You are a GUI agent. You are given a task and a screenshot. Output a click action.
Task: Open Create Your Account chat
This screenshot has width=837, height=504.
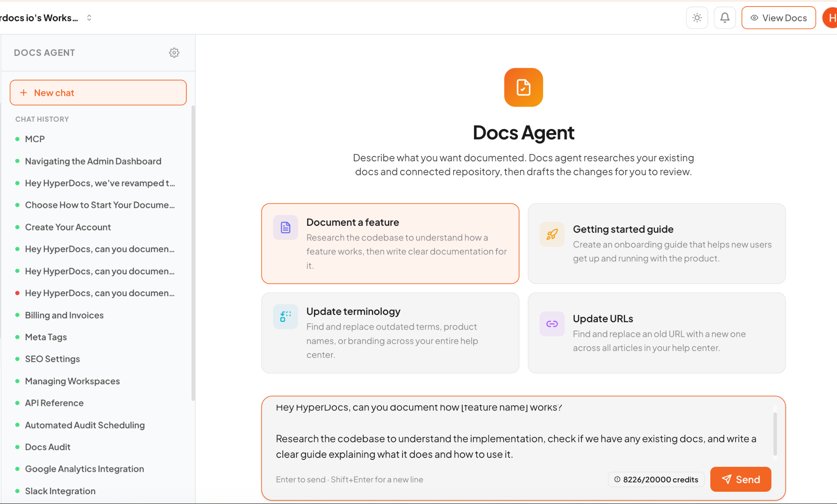67,227
